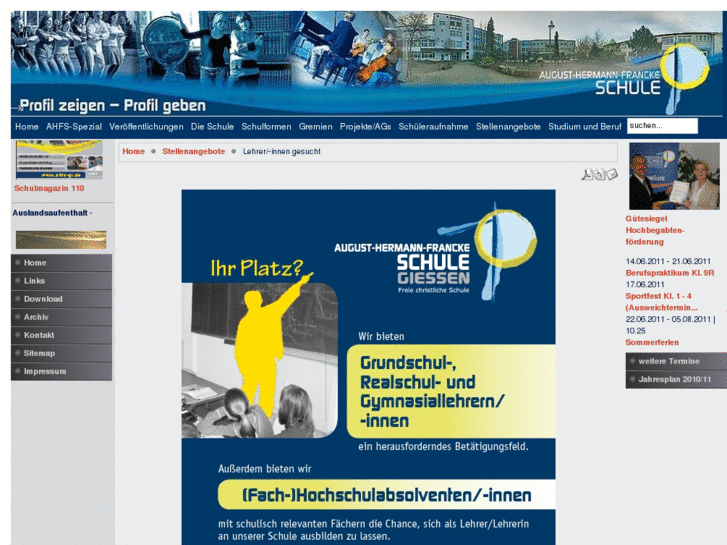Select Archiv in the left sidebar

(x=61, y=317)
